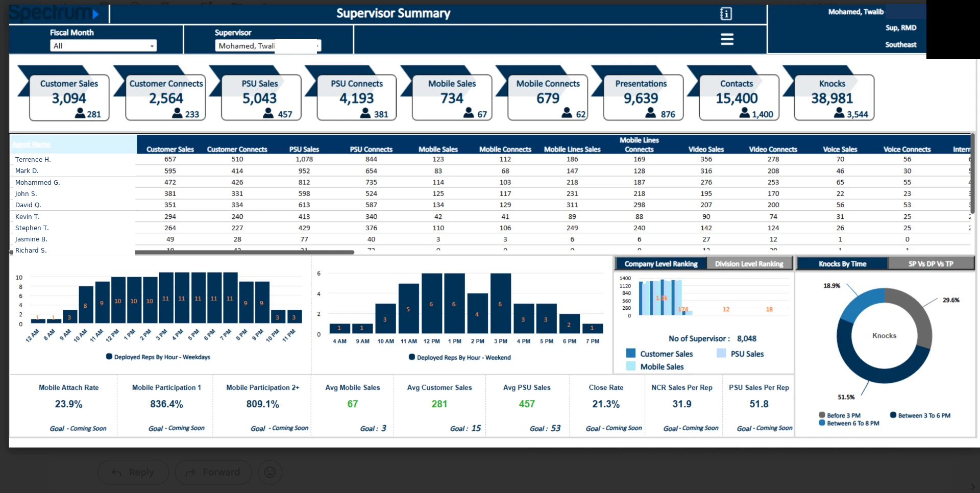Click the Avg PSU Sales 457 value
This screenshot has height=493, width=980.
click(x=527, y=404)
